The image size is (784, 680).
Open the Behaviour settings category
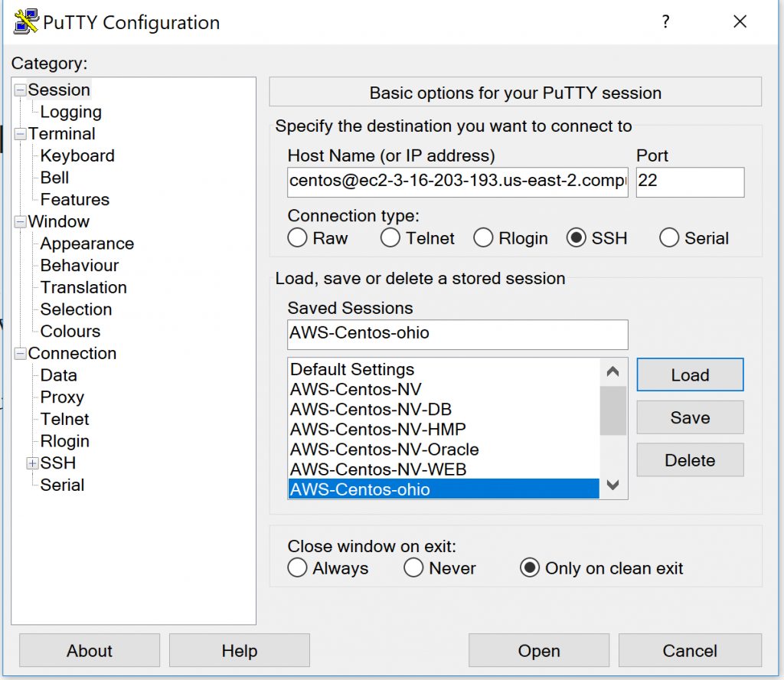click(x=80, y=266)
